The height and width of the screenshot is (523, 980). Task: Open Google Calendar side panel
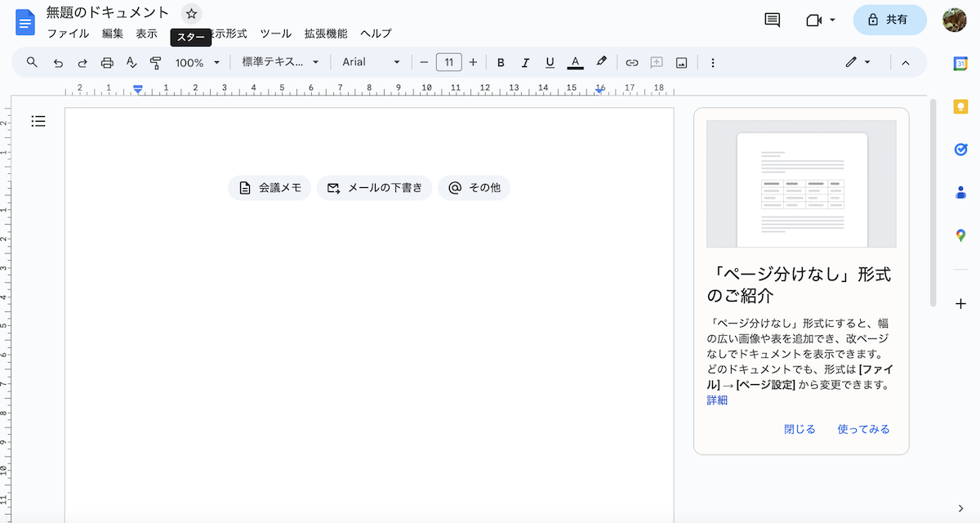point(960,64)
